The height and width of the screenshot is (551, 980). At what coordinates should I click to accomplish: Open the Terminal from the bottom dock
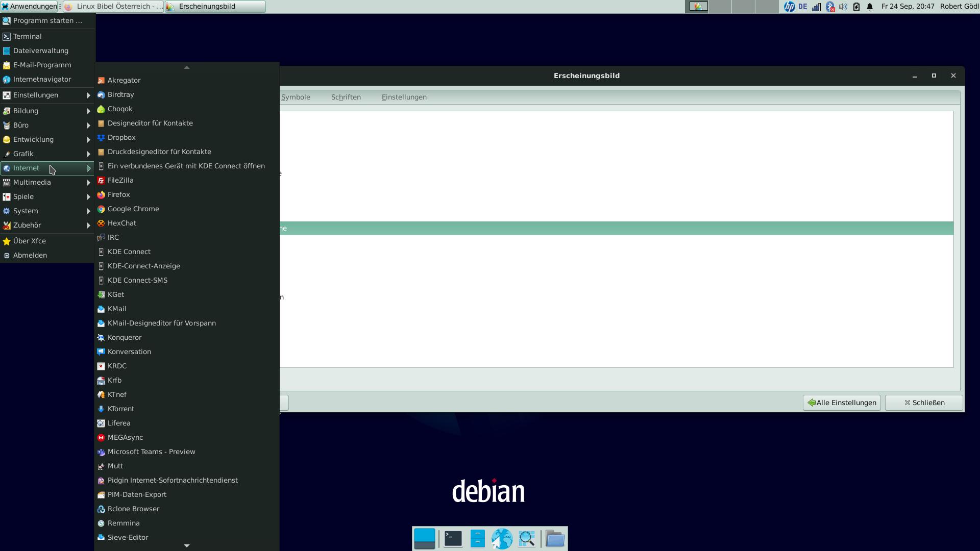(x=452, y=538)
